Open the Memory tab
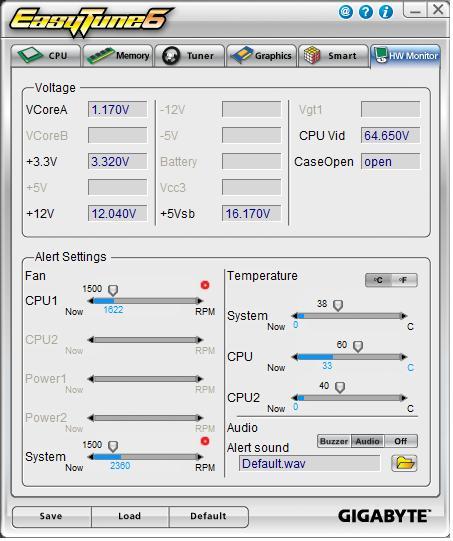 click(117, 56)
